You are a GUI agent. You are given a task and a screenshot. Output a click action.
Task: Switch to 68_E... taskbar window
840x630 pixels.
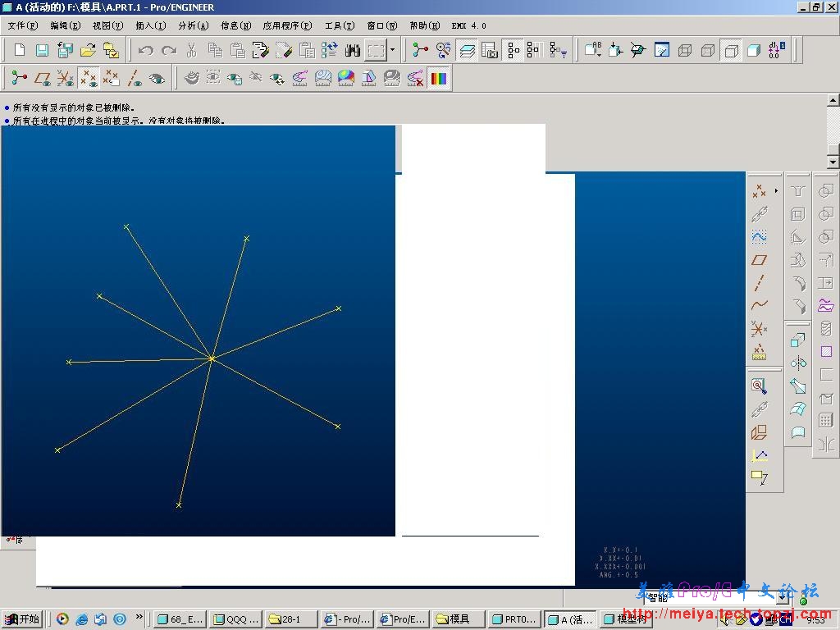(x=180, y=619)
